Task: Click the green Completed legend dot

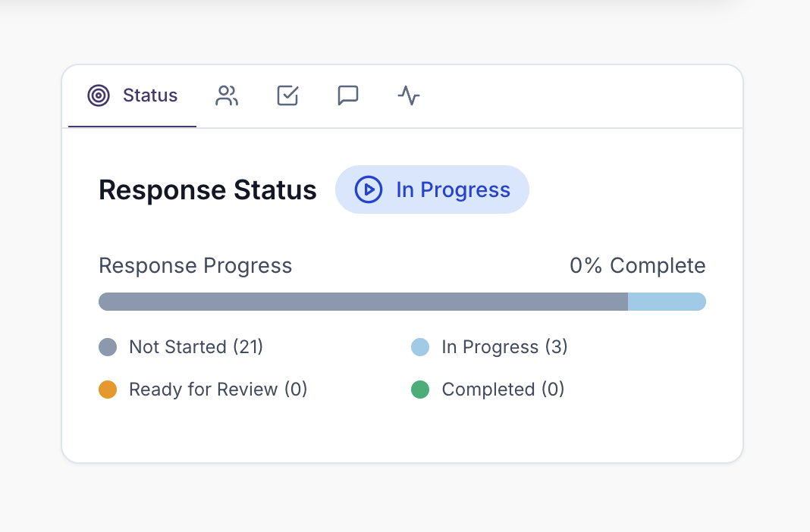Action: coord(420,390)
